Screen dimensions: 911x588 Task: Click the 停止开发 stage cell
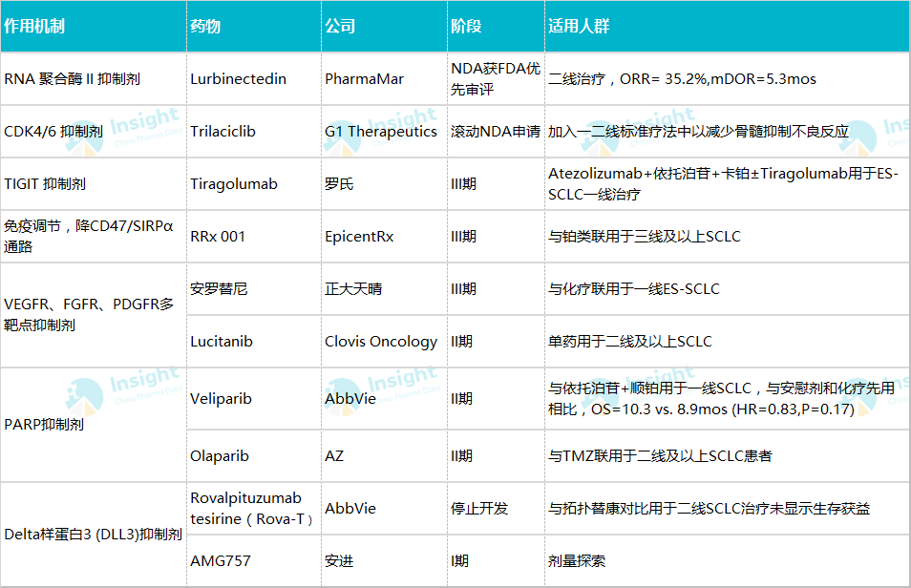(x=497, y=509)
